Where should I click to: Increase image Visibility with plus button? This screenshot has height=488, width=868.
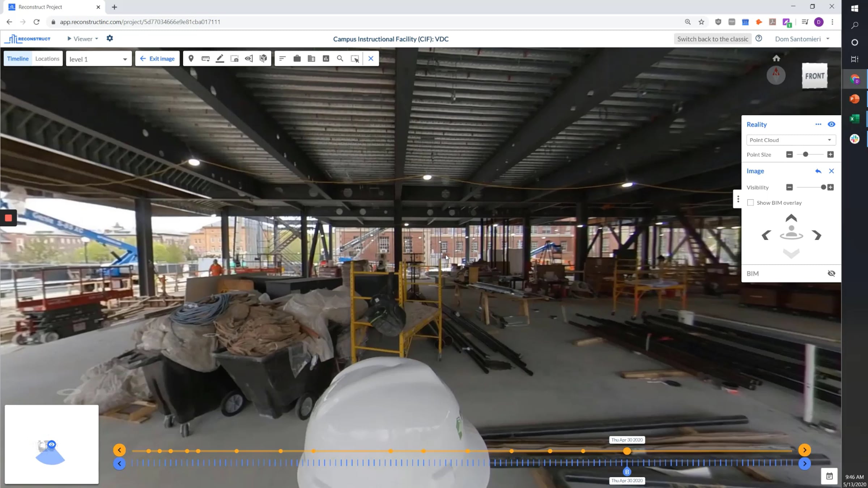830,187
